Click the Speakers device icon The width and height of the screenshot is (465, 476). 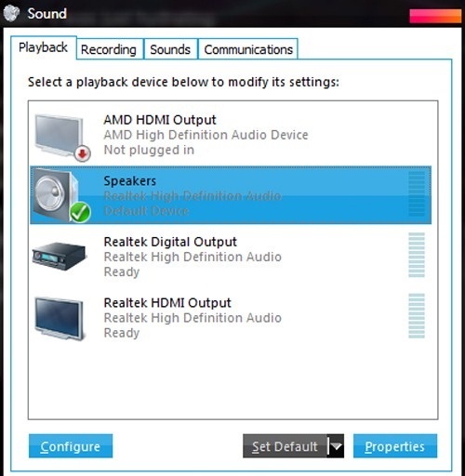tap(61, 195)
